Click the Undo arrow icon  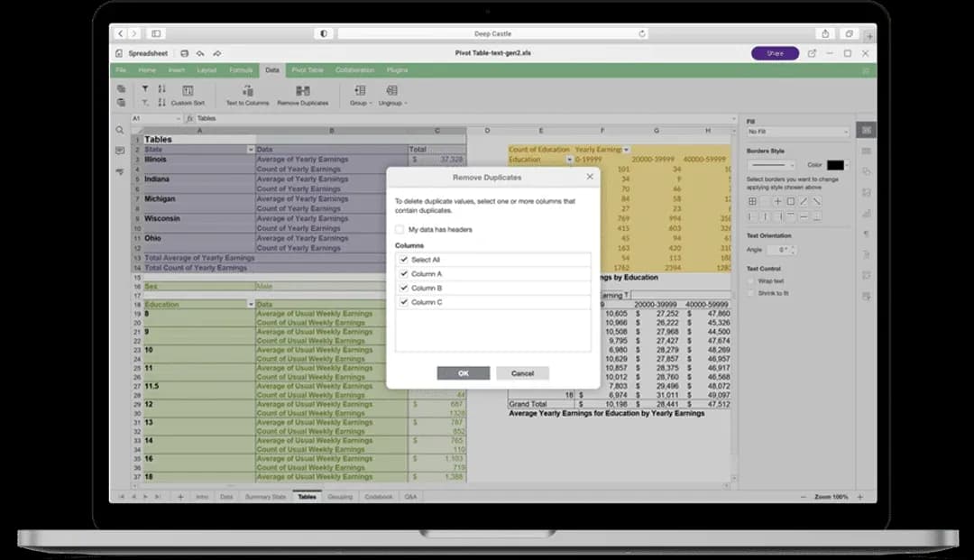(x=200, y=53)
